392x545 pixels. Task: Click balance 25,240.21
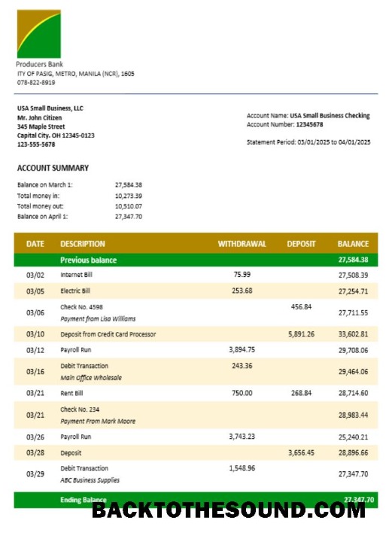(354, 437)
